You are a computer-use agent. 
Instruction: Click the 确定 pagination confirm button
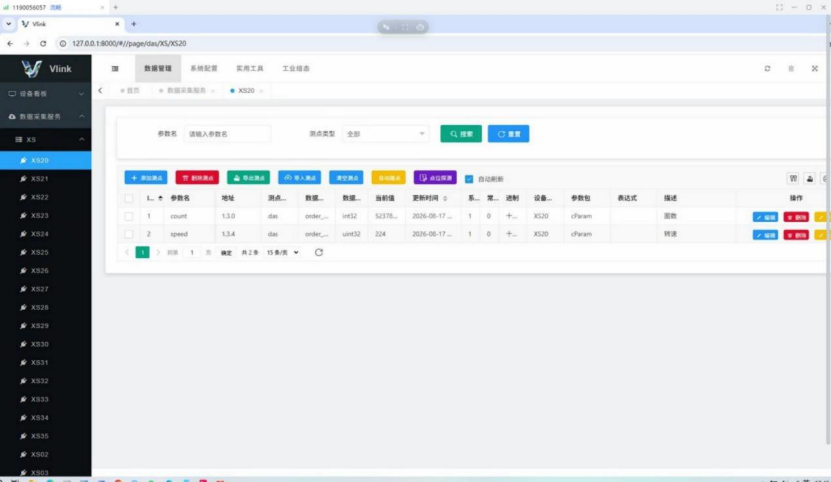[226, 253]
